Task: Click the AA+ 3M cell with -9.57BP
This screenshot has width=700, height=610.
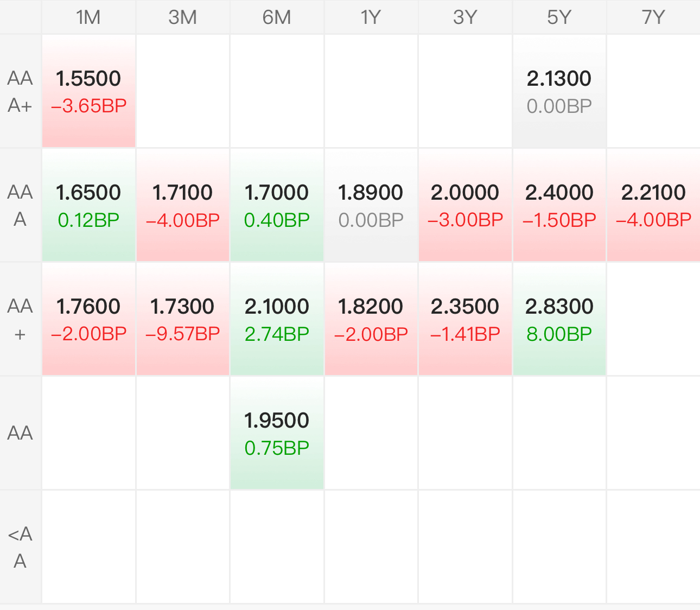Action: (x=182, y=333)
